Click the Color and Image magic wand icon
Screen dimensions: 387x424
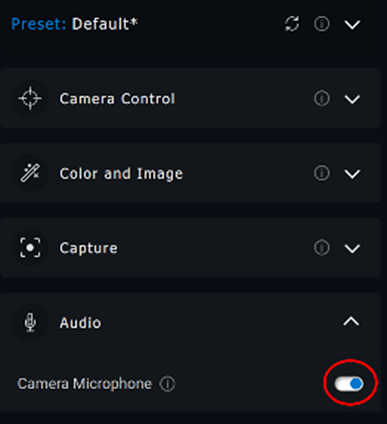[30, 173]
